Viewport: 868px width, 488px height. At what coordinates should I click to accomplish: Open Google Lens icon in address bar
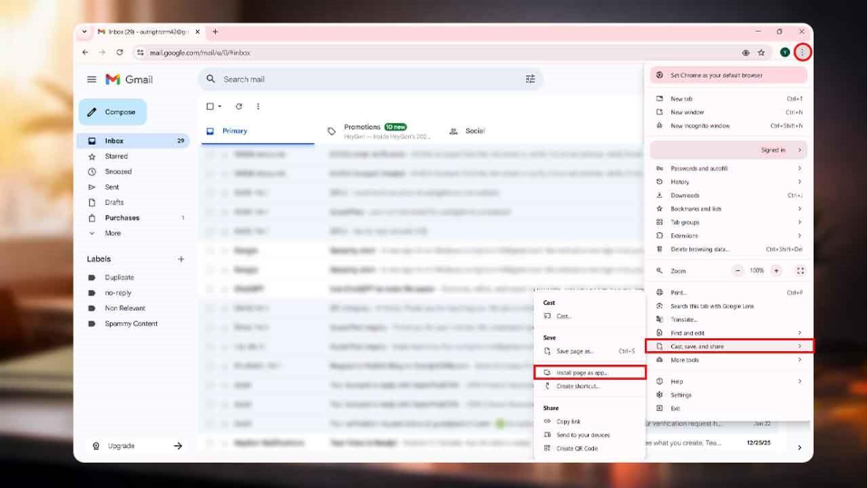pos(746,53)
